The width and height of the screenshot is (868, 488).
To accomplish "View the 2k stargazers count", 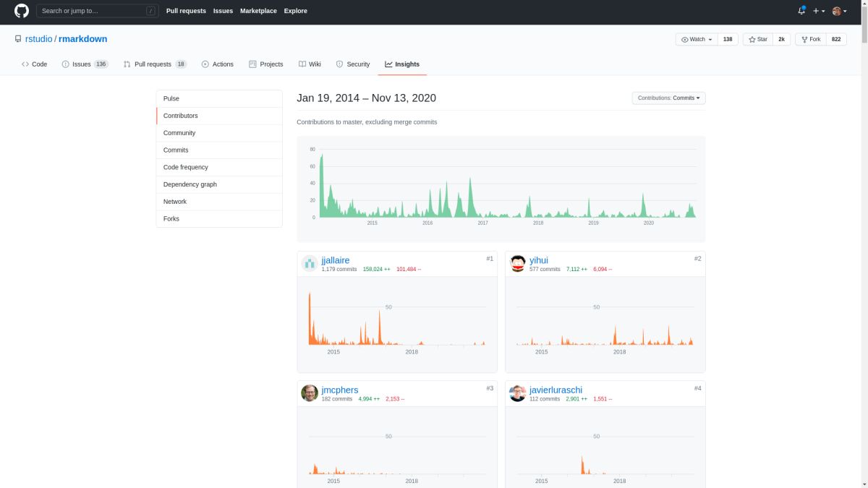I will [x=781, y=39].
